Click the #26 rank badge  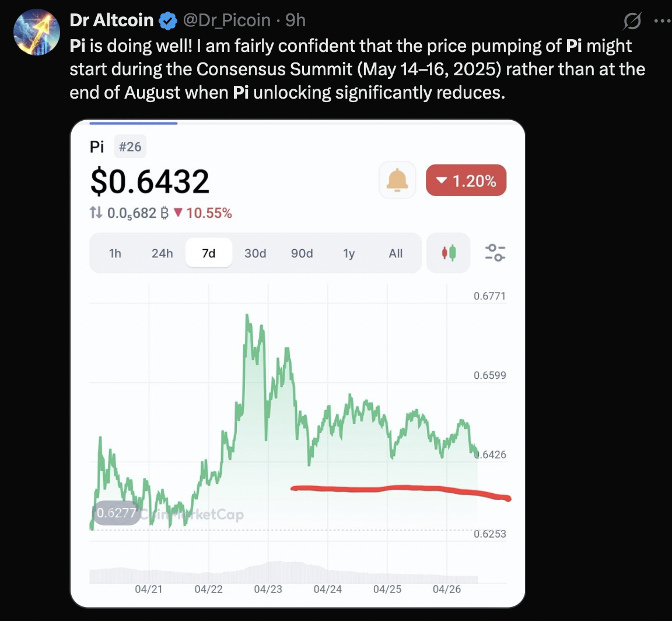point(130,146)
